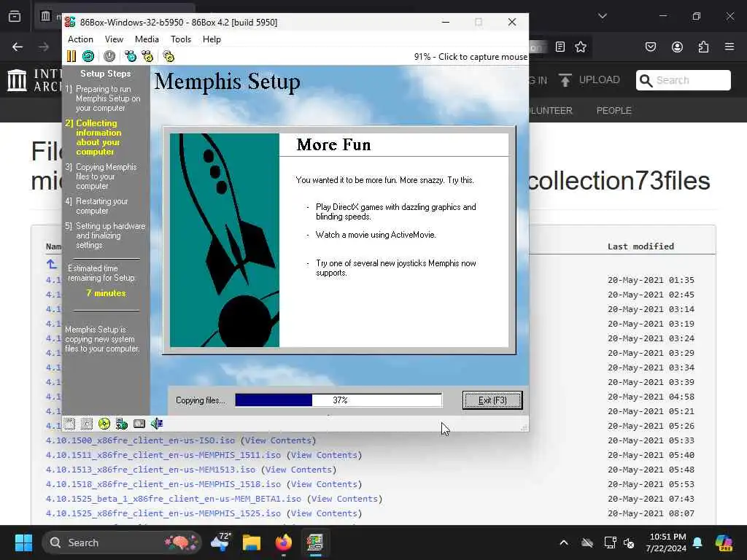
Task: Open the Windows Start menu
Action: click(23, 542)
